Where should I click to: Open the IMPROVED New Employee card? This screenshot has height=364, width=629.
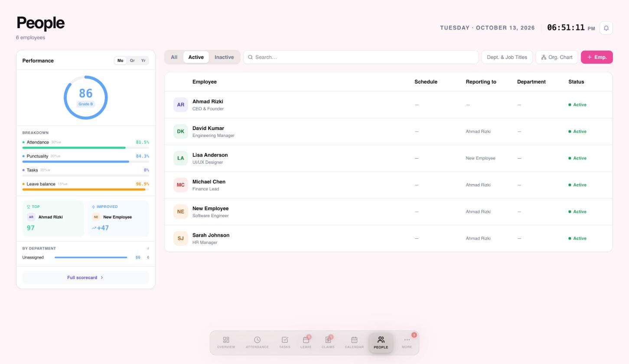coord(118,218)
